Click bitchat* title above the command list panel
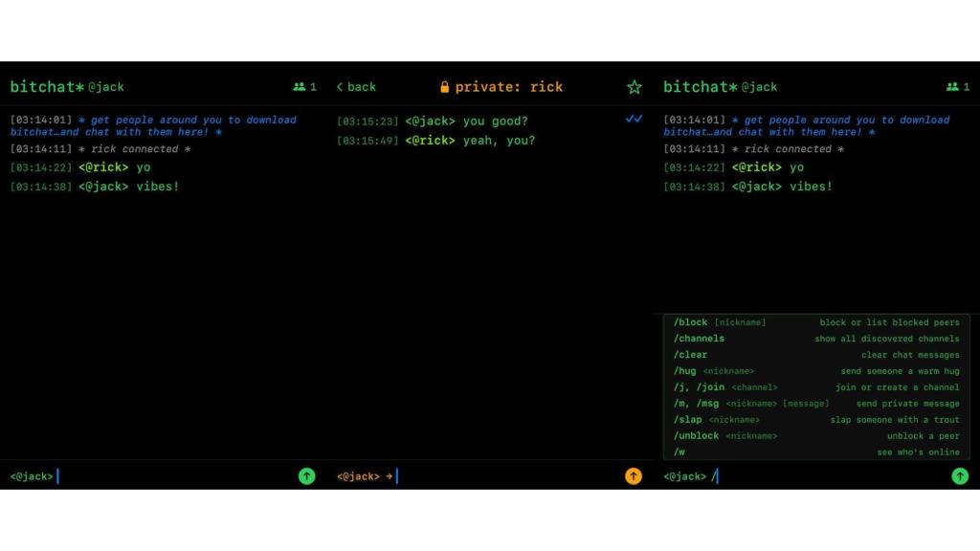This screenshot has width=980, height=551. tap(701, 87)
